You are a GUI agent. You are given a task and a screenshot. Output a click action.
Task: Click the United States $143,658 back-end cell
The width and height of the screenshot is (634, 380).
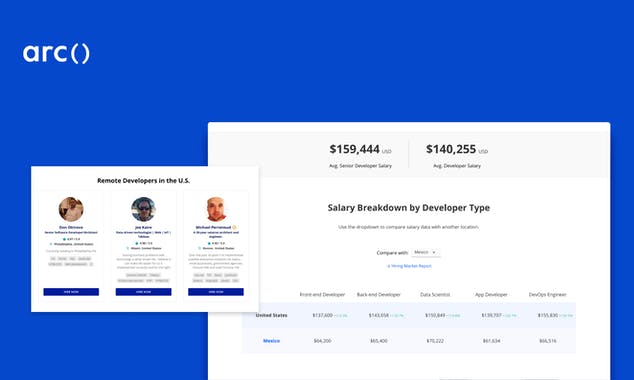(x=379, y=315)
